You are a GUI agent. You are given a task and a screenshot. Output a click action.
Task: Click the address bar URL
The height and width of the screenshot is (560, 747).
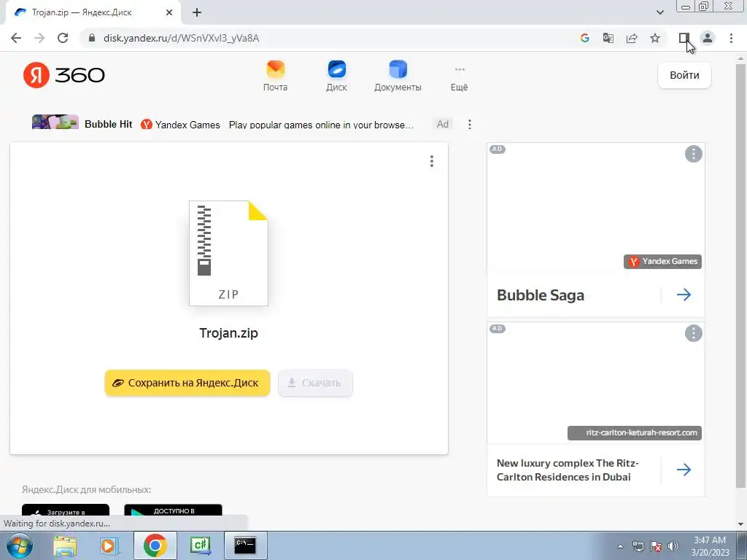tap(181, 38)
